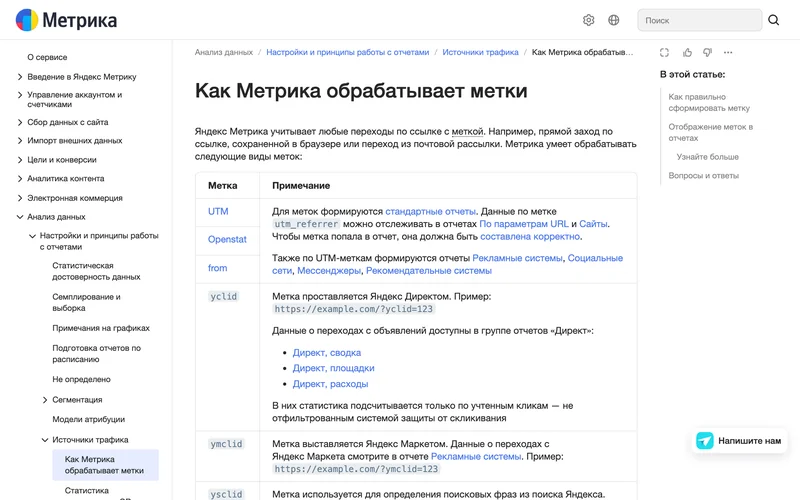Open Модели атрибуции sidebar page
This screenshot has height=500, width=800.
coord(88,419)
